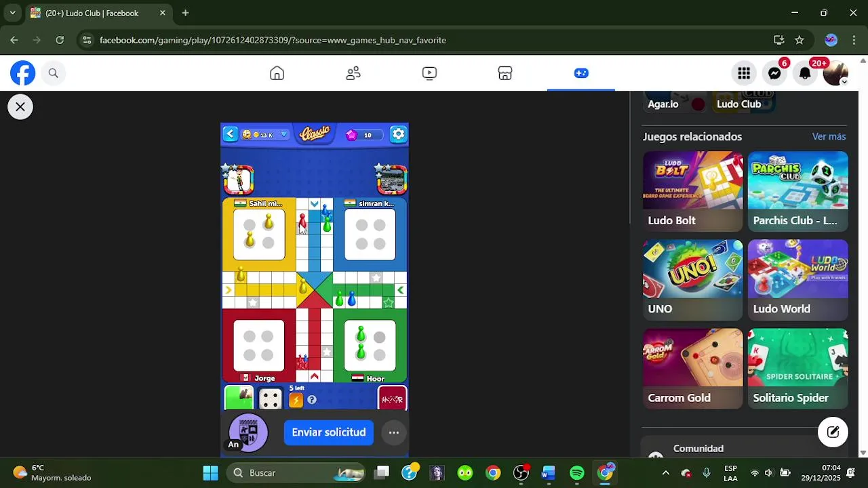Go back in Chrome

pyautogui.click(x=14, y=40)
